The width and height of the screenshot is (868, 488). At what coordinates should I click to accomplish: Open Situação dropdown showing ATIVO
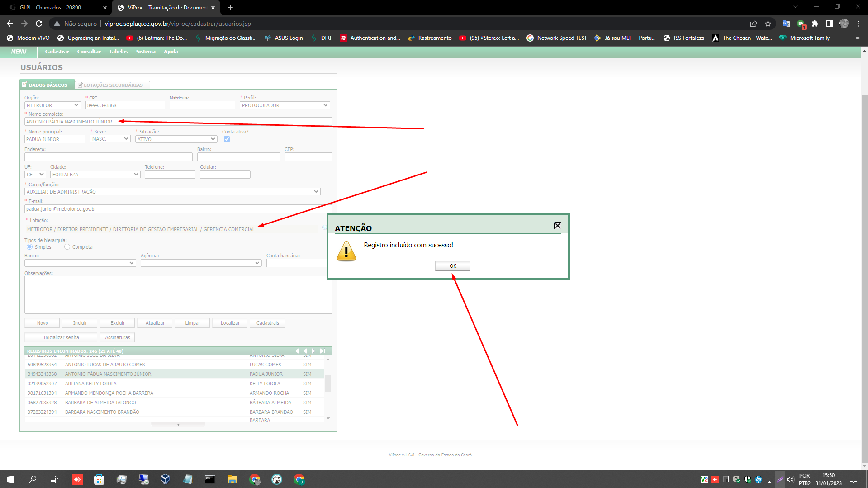pyautogui.click(x=176, y=139)
